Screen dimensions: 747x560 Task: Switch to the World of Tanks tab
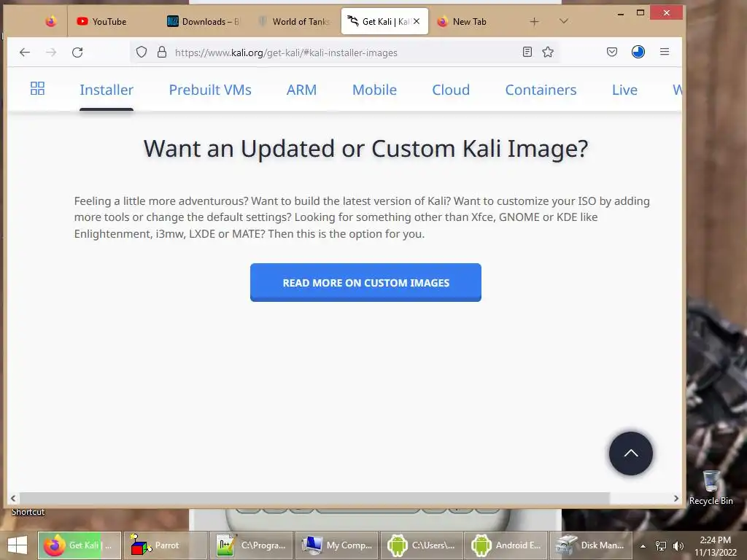coord(293,21)
